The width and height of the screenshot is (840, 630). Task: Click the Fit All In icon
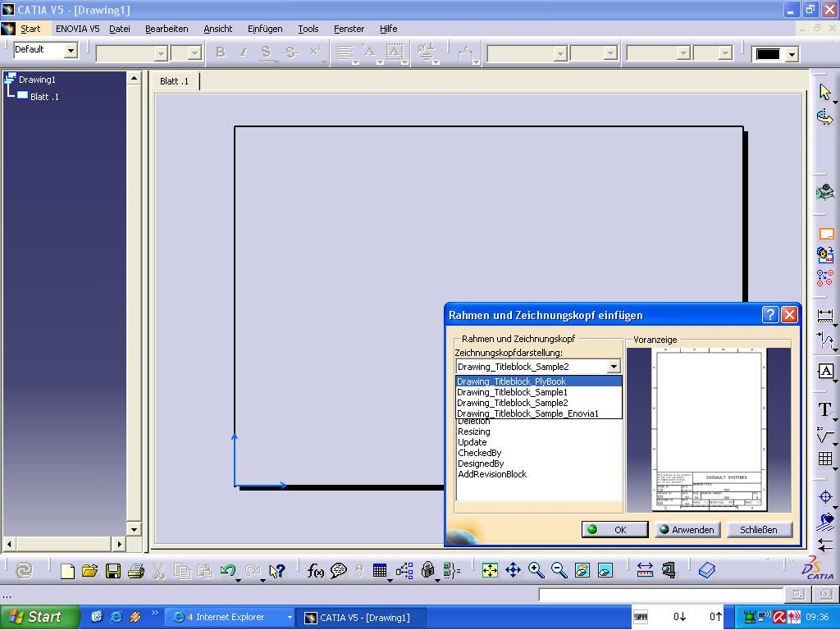[490, 571]
